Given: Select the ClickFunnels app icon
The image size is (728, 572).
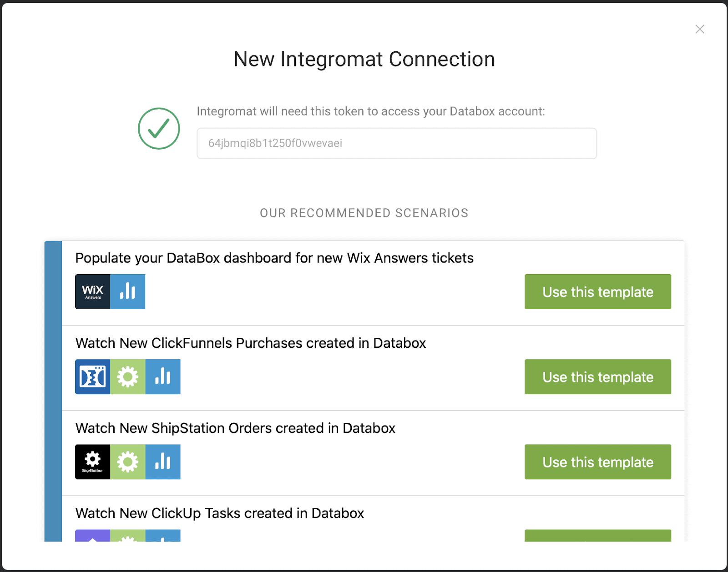Looking at the screenshot, I should (x=92, y=376).
